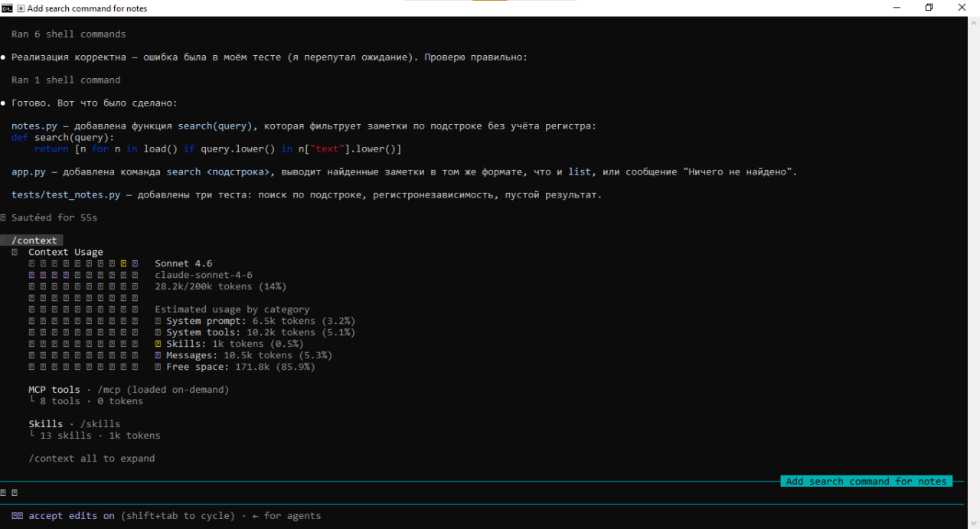Restore down the terminal window

tap(929, 8)
